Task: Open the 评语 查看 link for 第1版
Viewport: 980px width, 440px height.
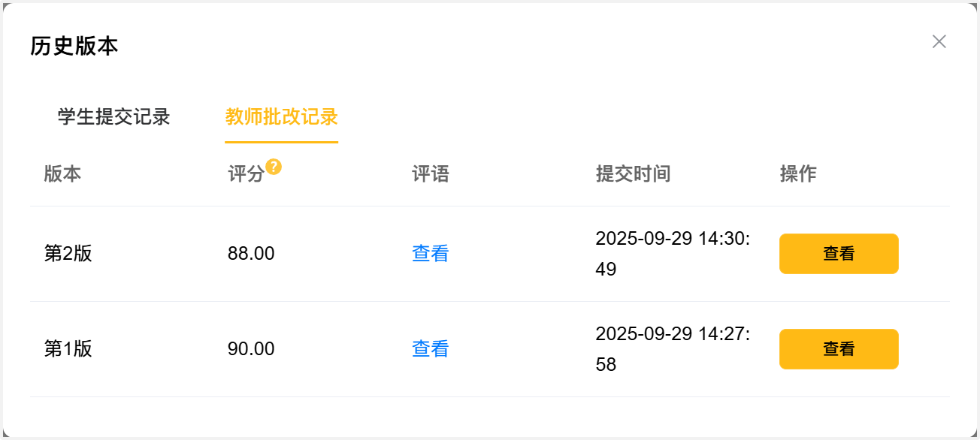Action: pyautogui.click(x=431, y=349)
